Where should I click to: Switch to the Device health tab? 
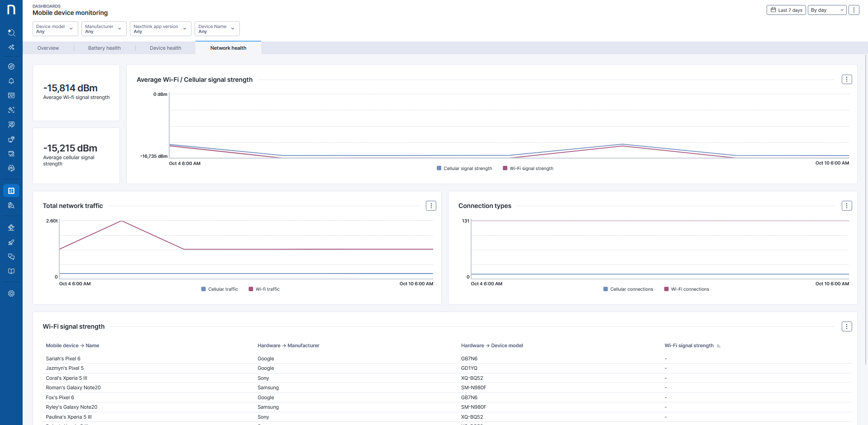(165, 48)
